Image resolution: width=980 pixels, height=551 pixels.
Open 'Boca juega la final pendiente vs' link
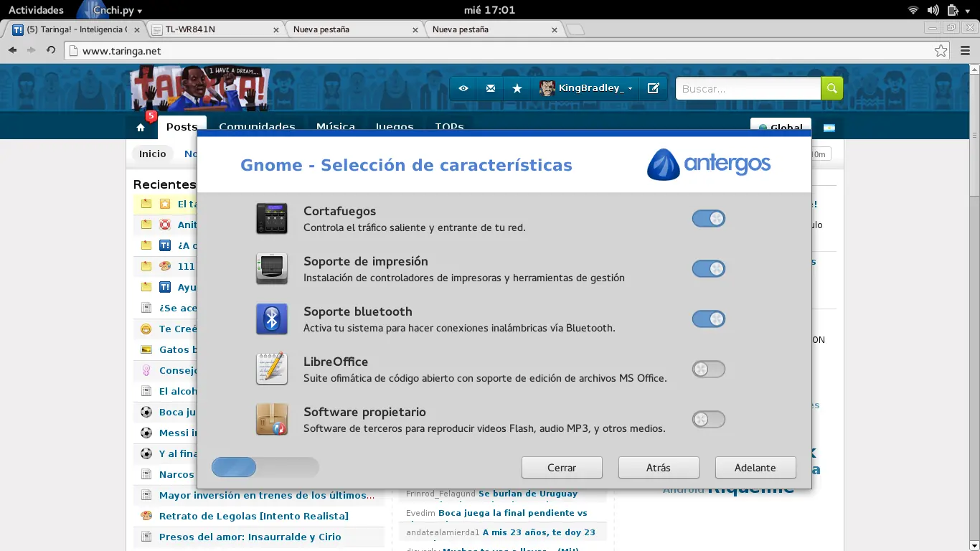click(513, 513)
